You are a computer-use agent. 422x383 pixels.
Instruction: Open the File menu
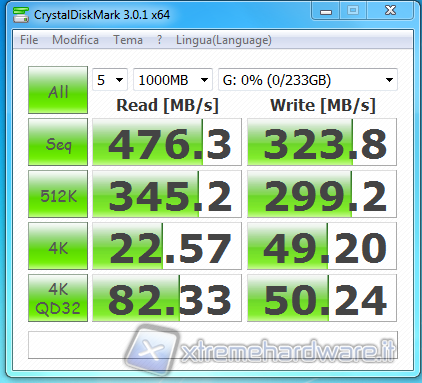pyautogui.click(x=29, y=40)
